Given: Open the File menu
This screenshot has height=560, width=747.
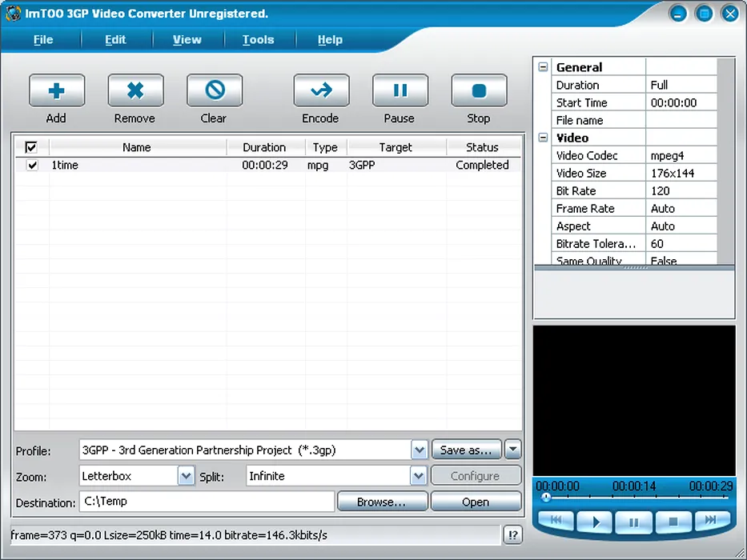Looking at the screenshot, I should point(43,39).
